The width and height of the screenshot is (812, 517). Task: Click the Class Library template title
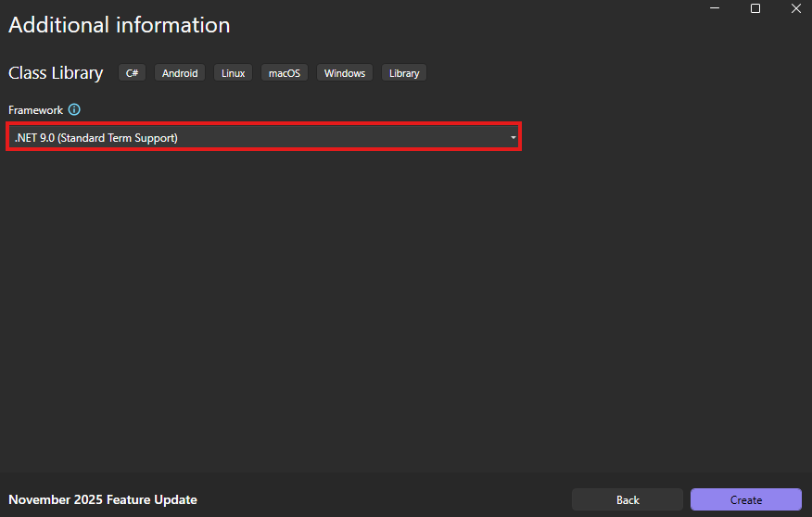56,73
